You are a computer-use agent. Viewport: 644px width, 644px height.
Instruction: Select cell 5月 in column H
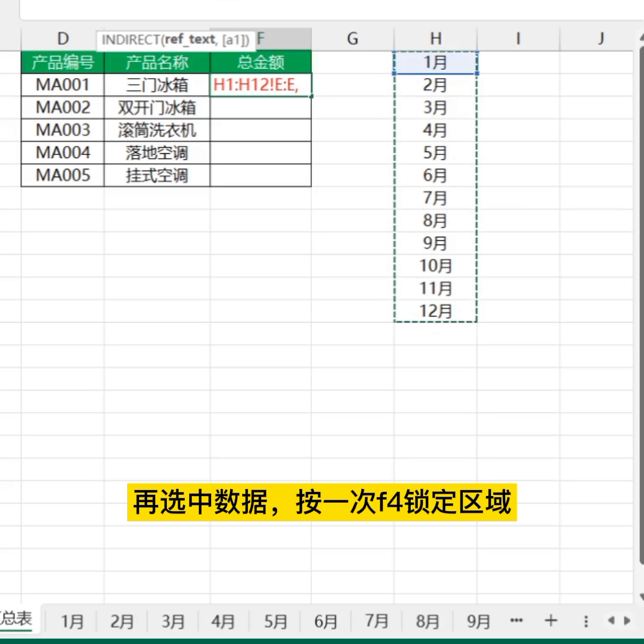click(x=435, y=153)
